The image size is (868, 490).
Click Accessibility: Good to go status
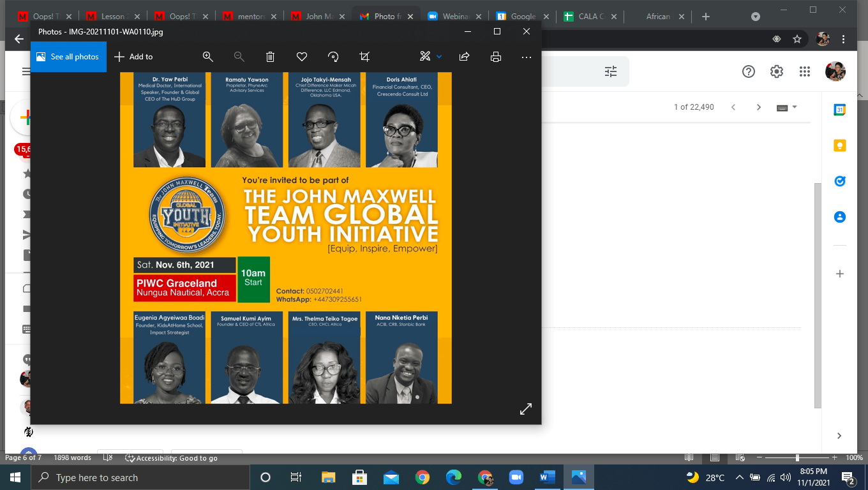(x=171, y=457)
